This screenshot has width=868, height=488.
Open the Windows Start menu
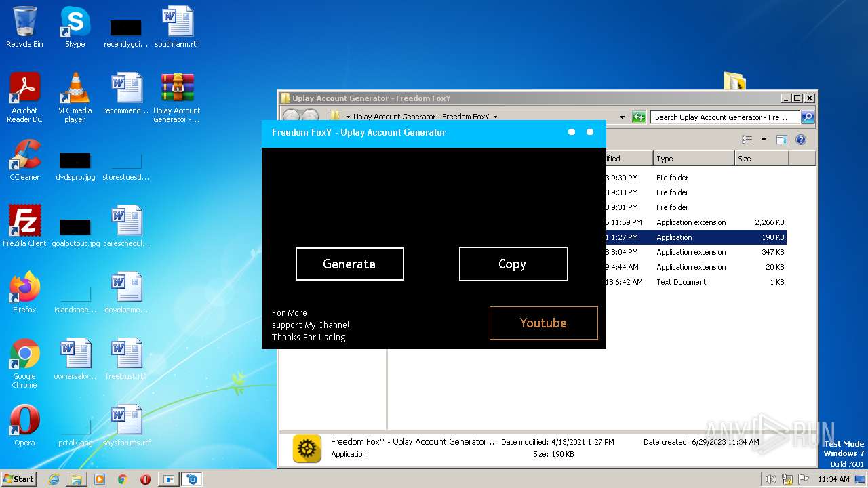[x=18, y=479]
